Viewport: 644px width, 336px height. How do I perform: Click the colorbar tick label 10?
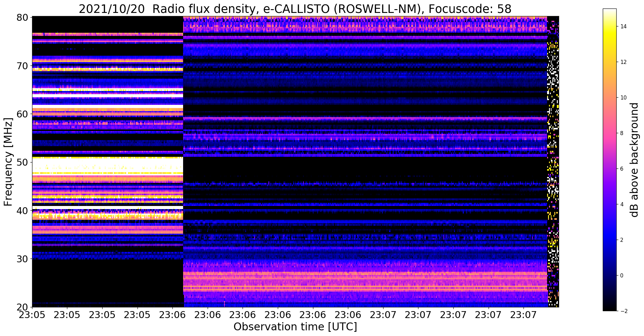(x=623, y=98)
